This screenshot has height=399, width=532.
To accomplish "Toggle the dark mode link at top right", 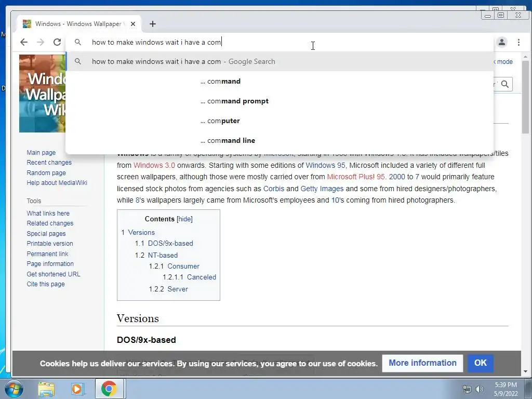I will (x=503, y=61).
